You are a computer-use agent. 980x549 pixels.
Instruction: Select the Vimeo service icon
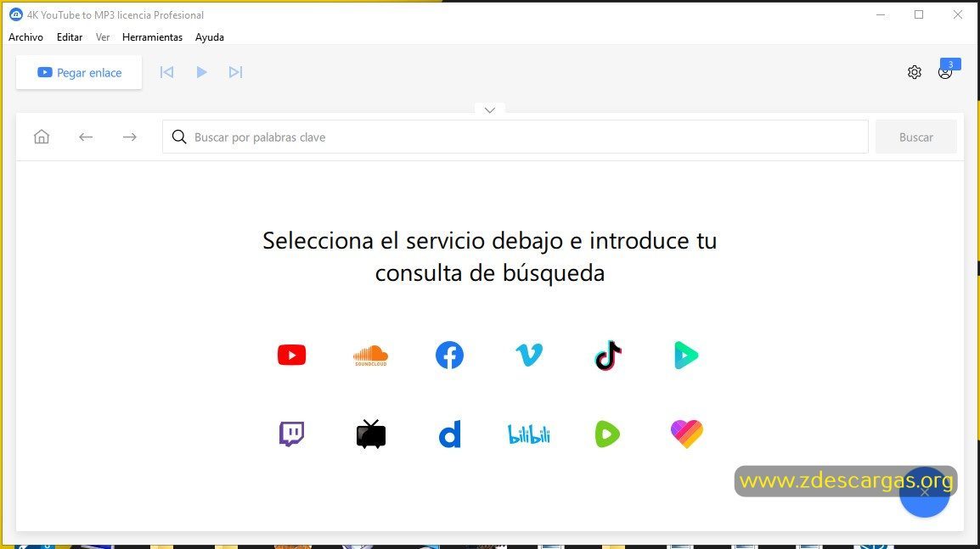coord(529,355)
